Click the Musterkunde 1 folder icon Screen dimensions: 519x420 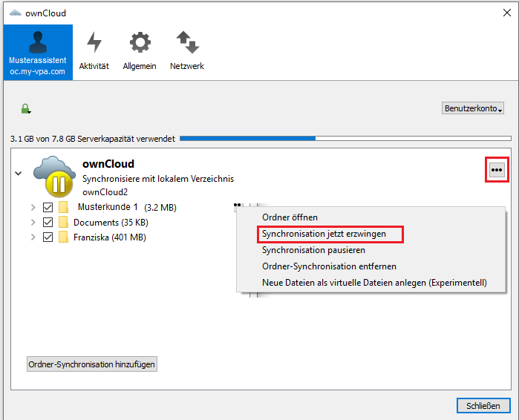(x=63, y=207)
